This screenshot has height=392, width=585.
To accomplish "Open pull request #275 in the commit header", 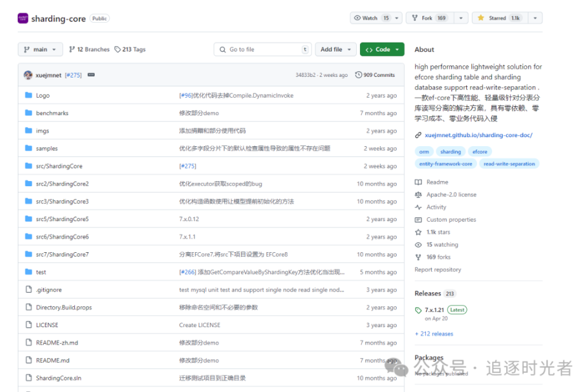I will (x=73, y=75).
